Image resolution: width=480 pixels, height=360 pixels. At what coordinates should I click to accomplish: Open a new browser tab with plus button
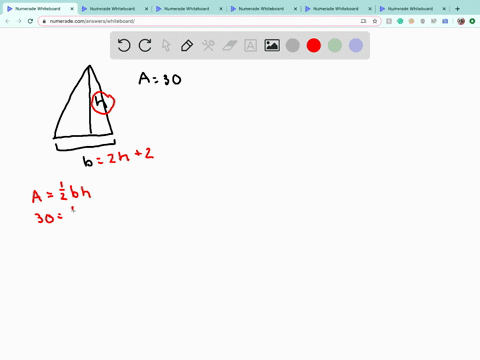pyautogui.click(x=457, y=9)
